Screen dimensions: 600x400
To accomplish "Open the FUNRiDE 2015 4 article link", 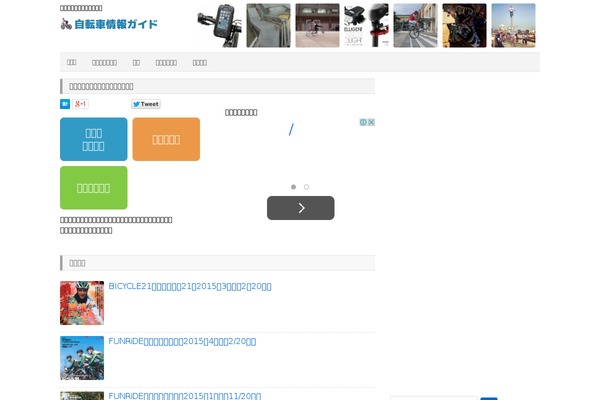I will [x=183, y=341].
